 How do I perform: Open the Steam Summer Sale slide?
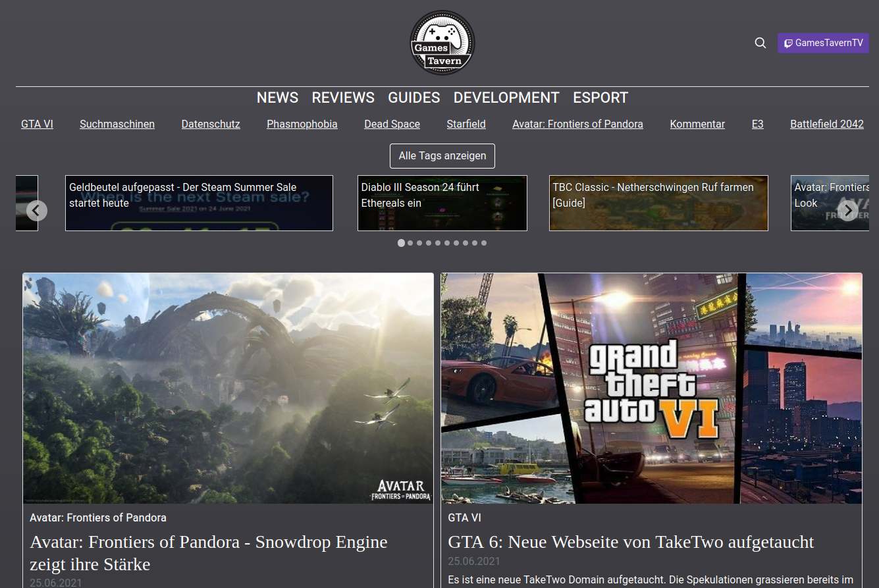point(199,203)
